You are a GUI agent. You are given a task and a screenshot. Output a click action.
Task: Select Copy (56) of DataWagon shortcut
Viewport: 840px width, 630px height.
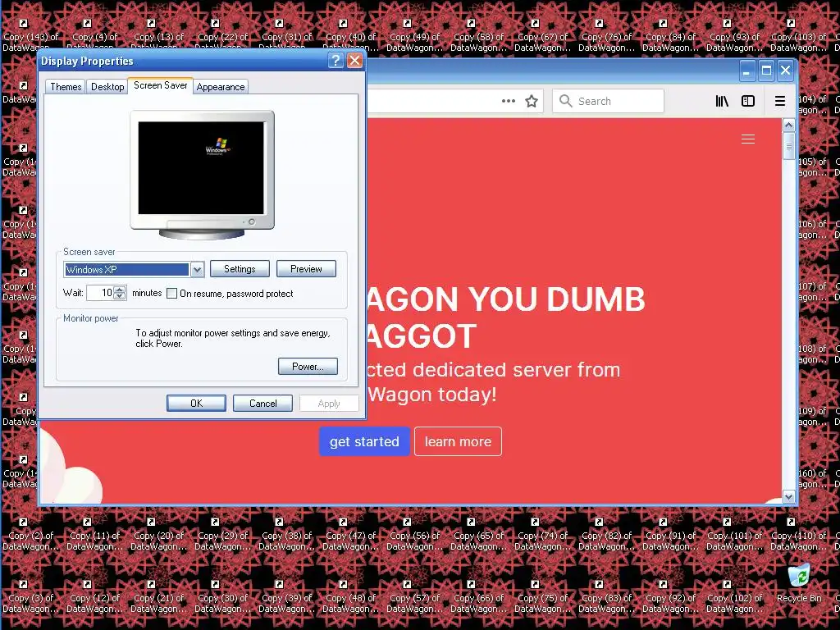pos(414,534)
